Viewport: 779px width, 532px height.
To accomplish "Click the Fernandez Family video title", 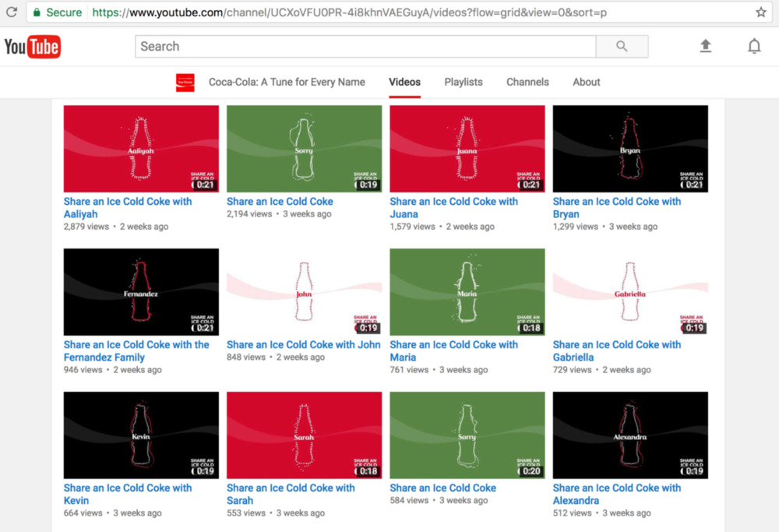I will [136, 351].
